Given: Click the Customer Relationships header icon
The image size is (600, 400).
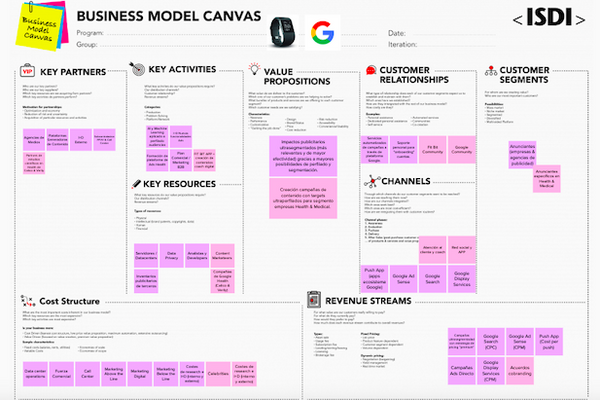Looking at the screenshot, I should 369,73.
